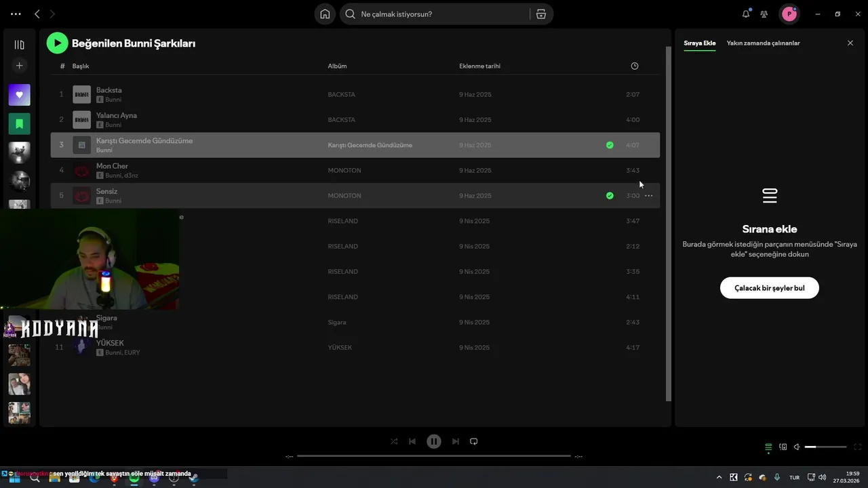The image size is (868, 488).
Task: Click Çalacak bir şeyler bul button
Action: (x=770, y=288)
